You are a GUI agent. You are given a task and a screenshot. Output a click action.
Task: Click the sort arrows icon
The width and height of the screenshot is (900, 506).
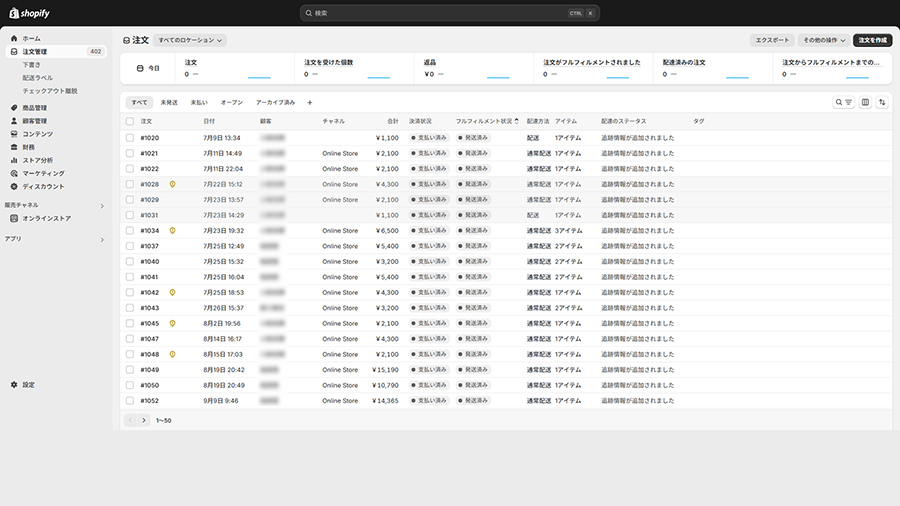point(882,102)
